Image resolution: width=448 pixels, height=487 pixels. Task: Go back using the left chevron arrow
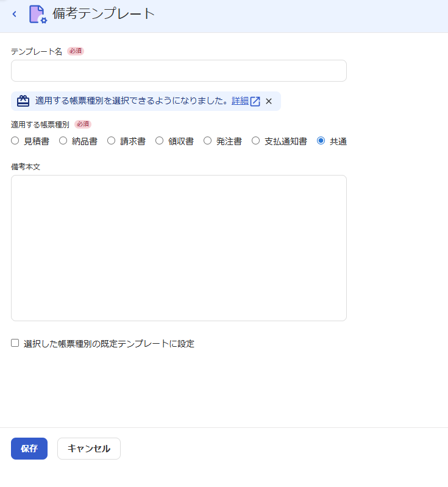point(14,14)
